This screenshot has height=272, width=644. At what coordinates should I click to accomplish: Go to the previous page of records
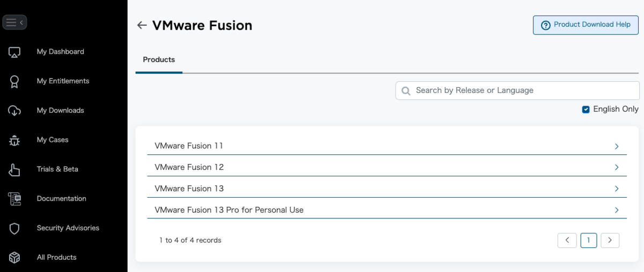tap(567, 240)
